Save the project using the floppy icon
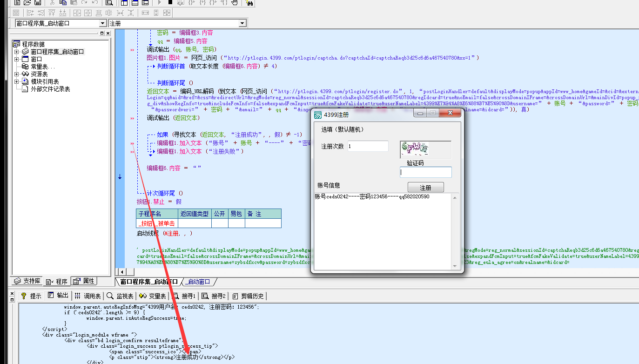 [x=38, y=2]
